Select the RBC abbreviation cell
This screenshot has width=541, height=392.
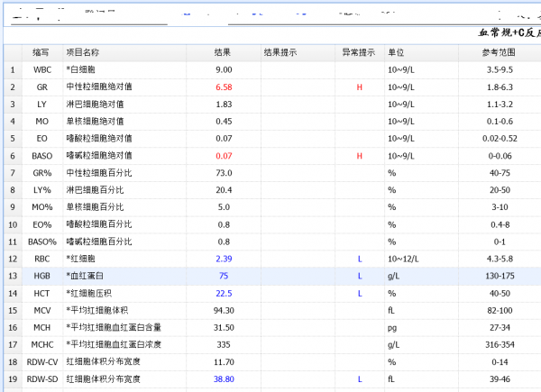pyautogui.click(x=42, y=259)
